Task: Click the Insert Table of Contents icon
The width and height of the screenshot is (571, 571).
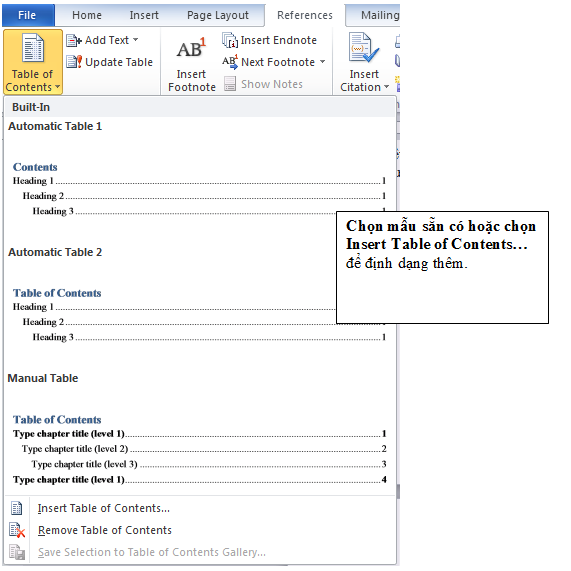Action: tap(16, 508)
